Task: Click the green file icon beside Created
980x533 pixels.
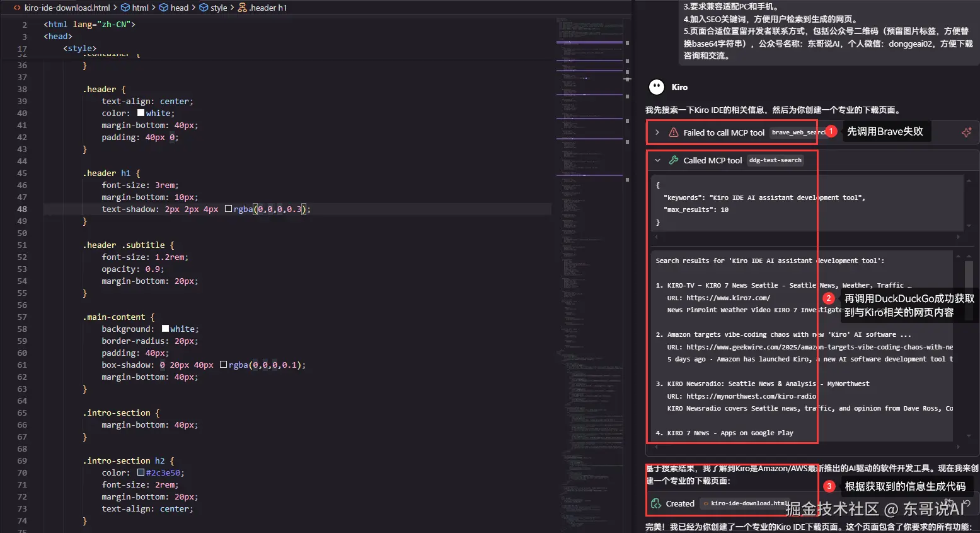Action: [656, 503]
